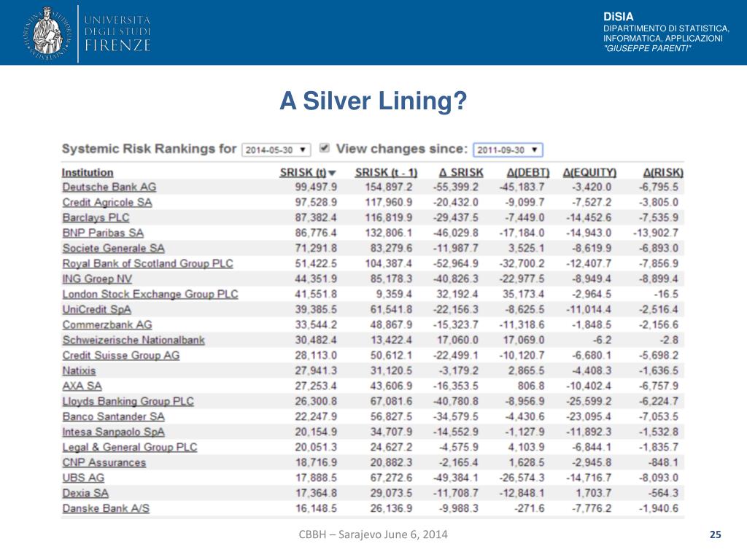Open the Banco Santander SA link

click(x=113, y=416)
